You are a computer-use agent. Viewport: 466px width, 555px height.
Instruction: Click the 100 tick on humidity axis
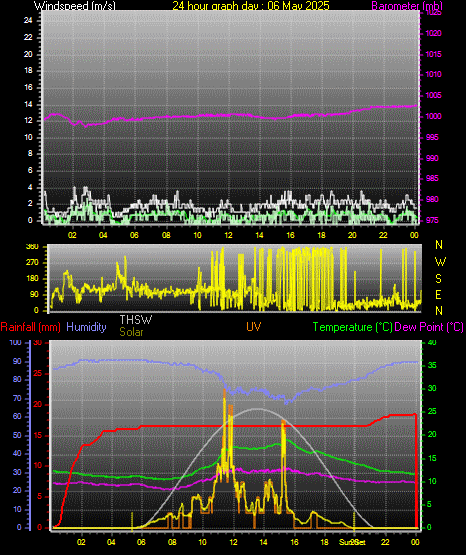pos(15,342)
